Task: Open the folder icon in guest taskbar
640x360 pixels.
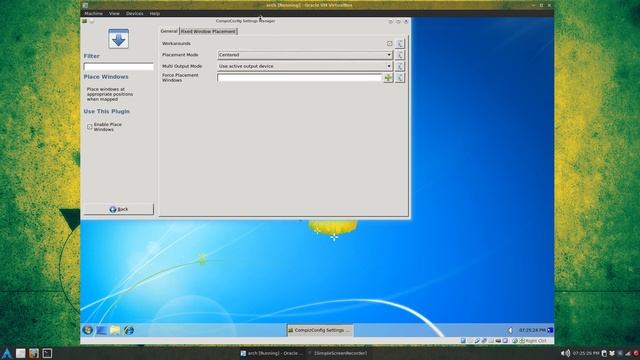Action: [x=115, y=330]
